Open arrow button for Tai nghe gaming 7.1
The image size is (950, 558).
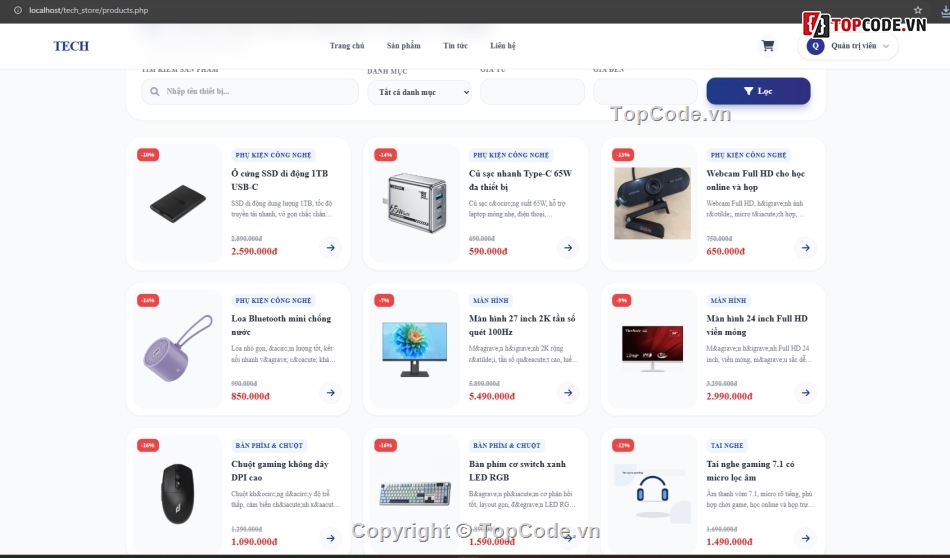click(805, 538)
